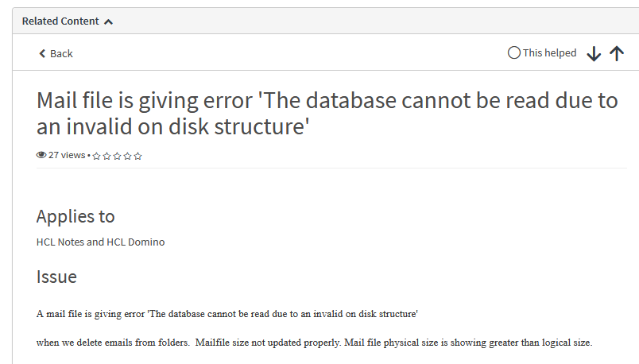Viewport: 639px width, 364px height.
Task: Click the Issue section heading
Action: point(56,277)
